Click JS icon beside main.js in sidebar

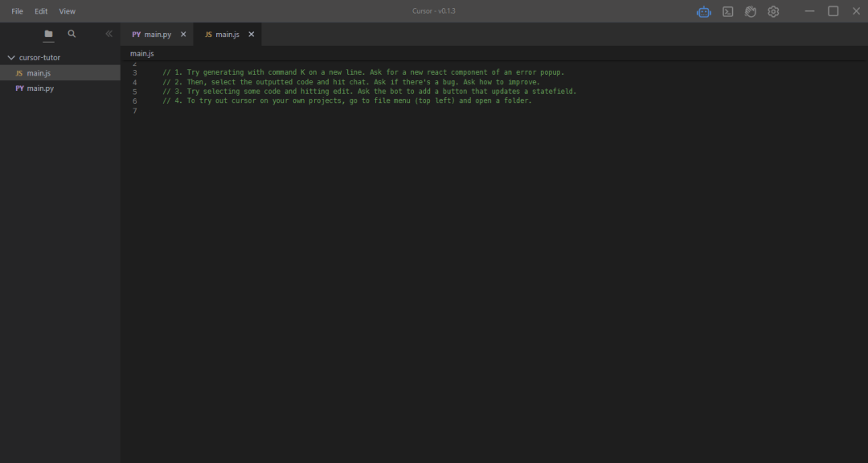[x=19, y=73]
